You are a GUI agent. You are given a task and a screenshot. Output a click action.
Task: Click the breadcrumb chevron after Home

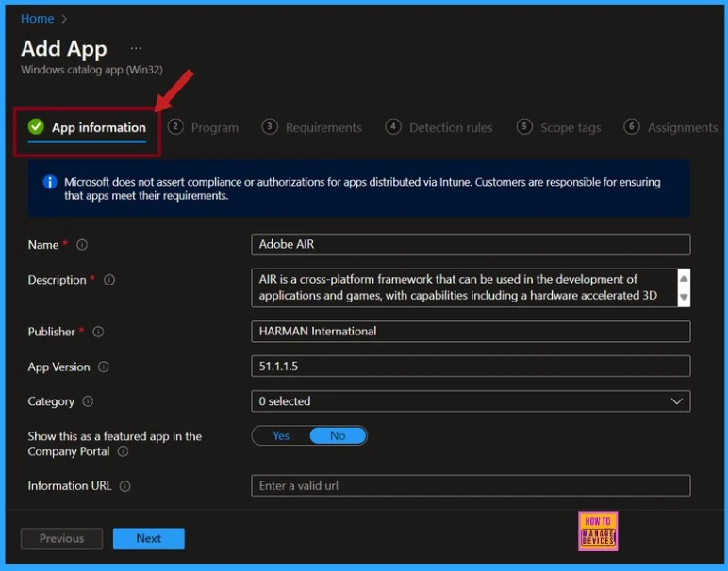[x=64, y=19]
